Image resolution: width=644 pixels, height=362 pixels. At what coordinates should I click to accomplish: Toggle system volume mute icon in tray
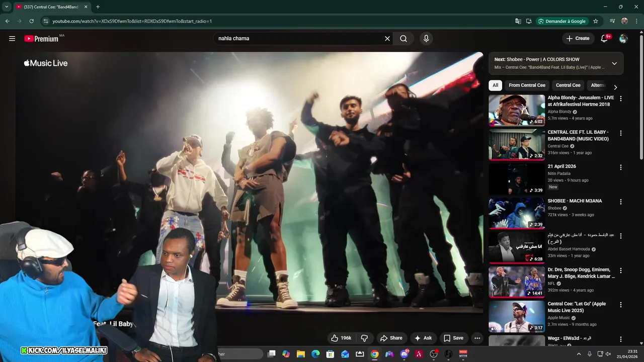click(x=608, y=354)
